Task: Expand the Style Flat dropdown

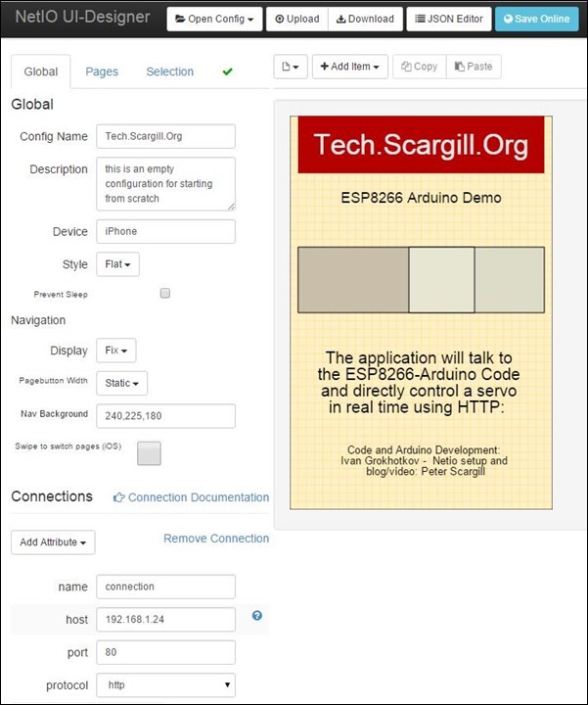Action: (117, 264)
